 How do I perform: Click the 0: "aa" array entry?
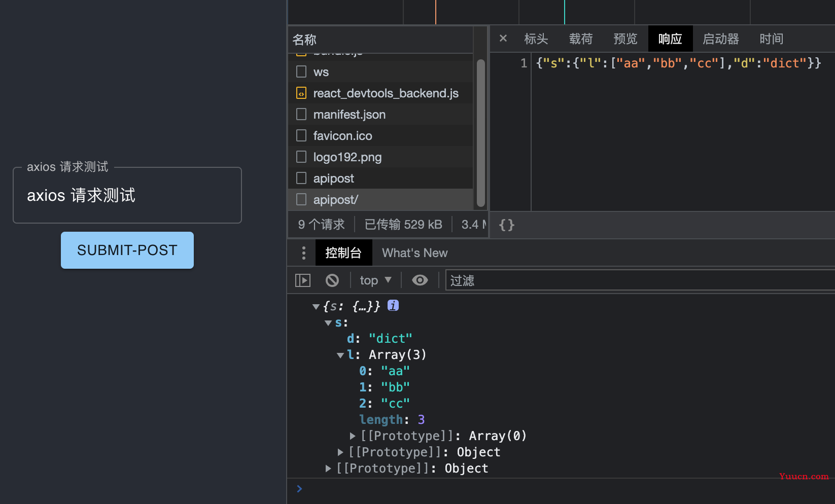385,371
